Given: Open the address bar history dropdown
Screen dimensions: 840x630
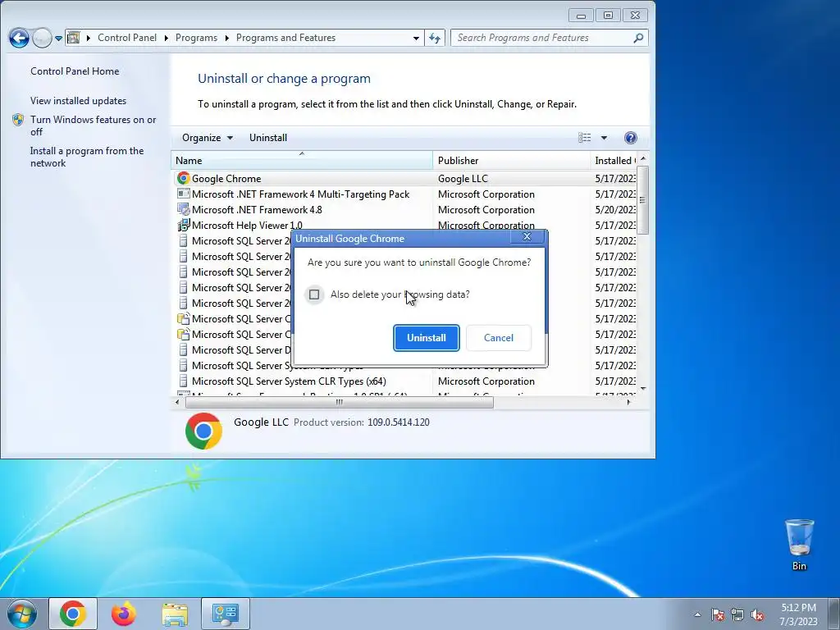Looking at the screenshot, I should (416, 38).
